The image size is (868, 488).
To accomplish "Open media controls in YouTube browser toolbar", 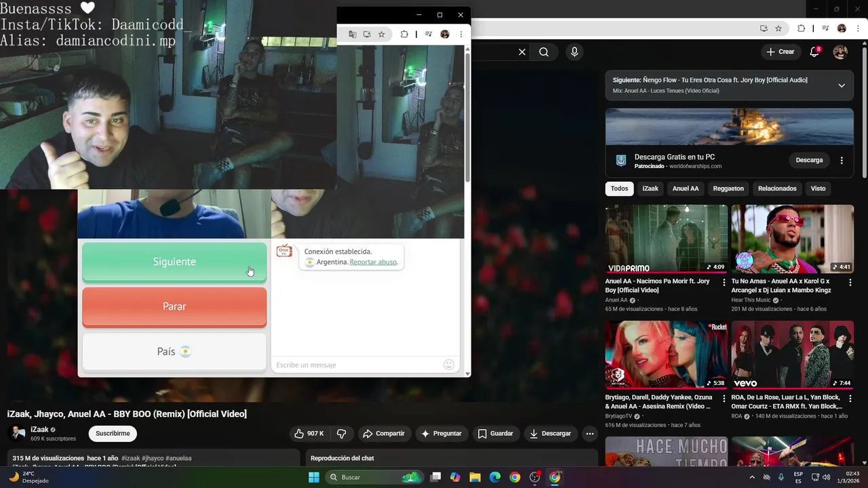I will pyautogui.click(x=825, y=28).
